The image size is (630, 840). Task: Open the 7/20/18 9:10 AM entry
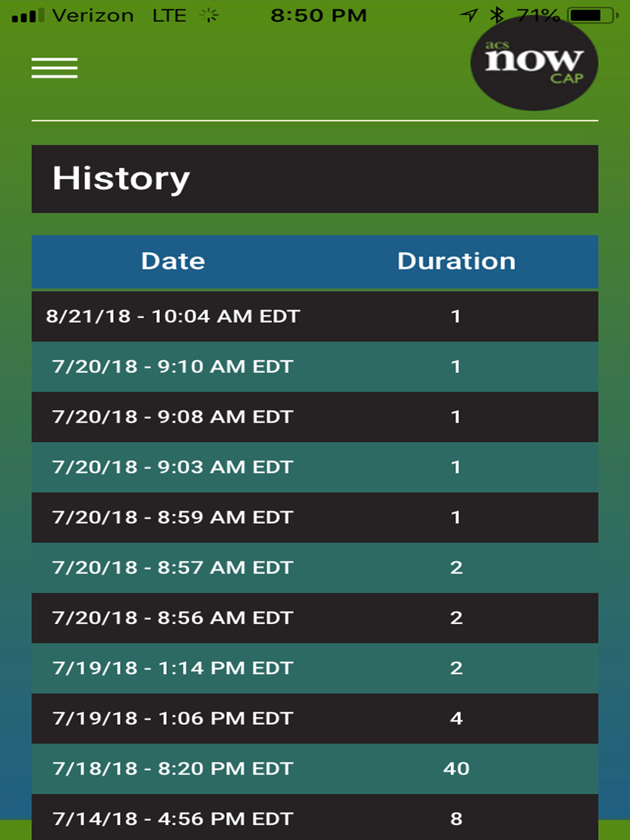coord(173,366)
